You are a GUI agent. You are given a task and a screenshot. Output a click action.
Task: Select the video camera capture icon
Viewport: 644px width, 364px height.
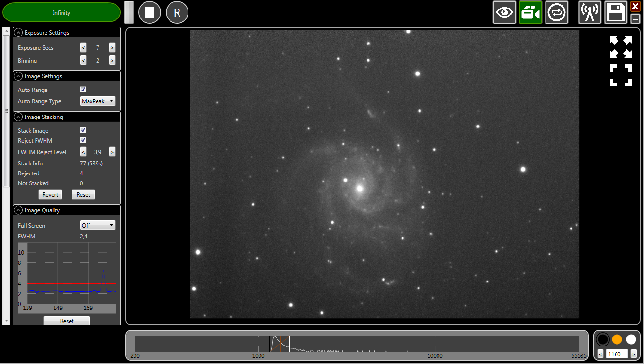pos(530,12)
